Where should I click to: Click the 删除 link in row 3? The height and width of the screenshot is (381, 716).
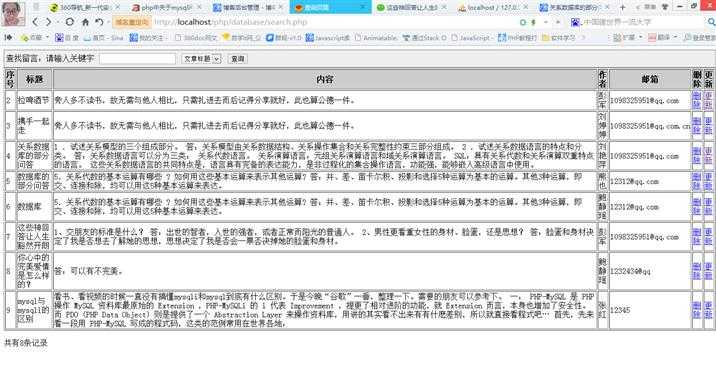point(696,126)
